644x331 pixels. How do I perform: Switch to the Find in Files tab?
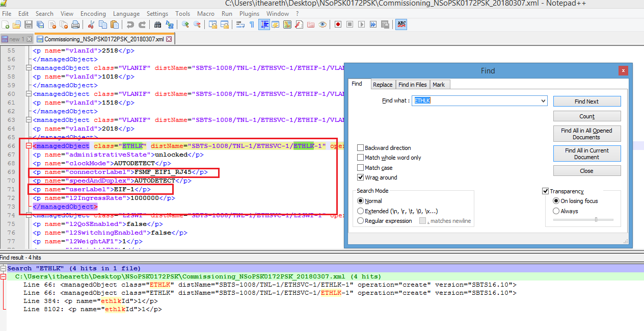413,84
